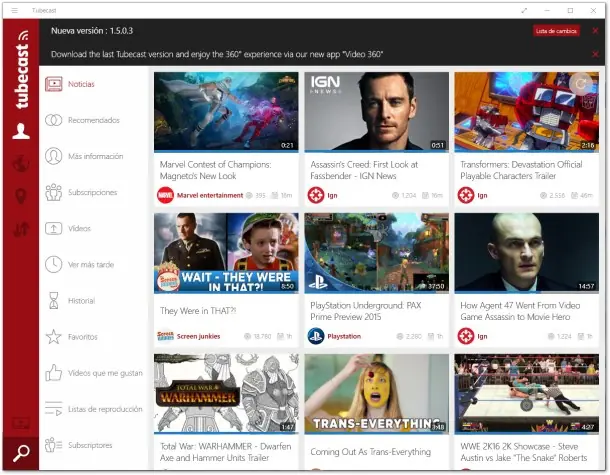Open Screen junkies channel link
Viewport: 610px width, 475px height.
click(198, 336)
